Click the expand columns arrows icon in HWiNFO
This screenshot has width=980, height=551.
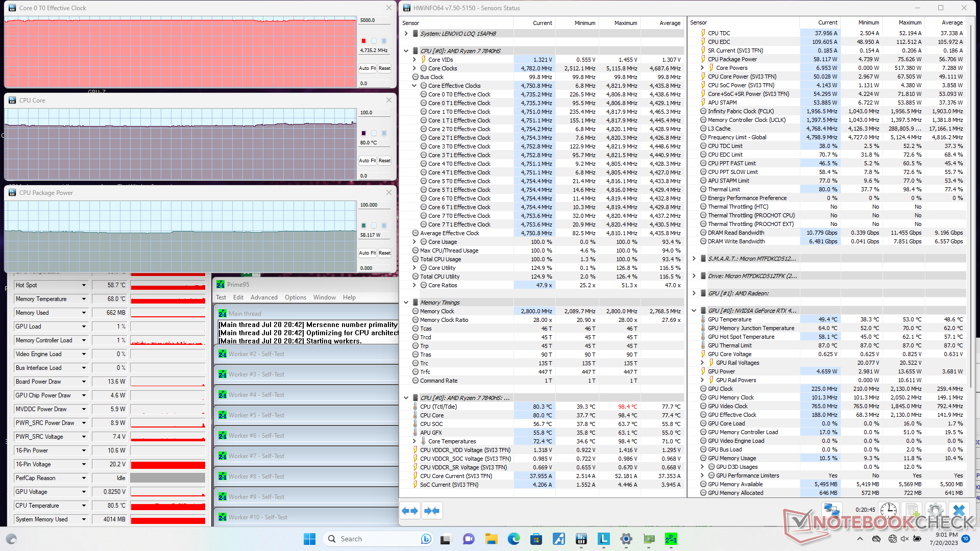410,511
